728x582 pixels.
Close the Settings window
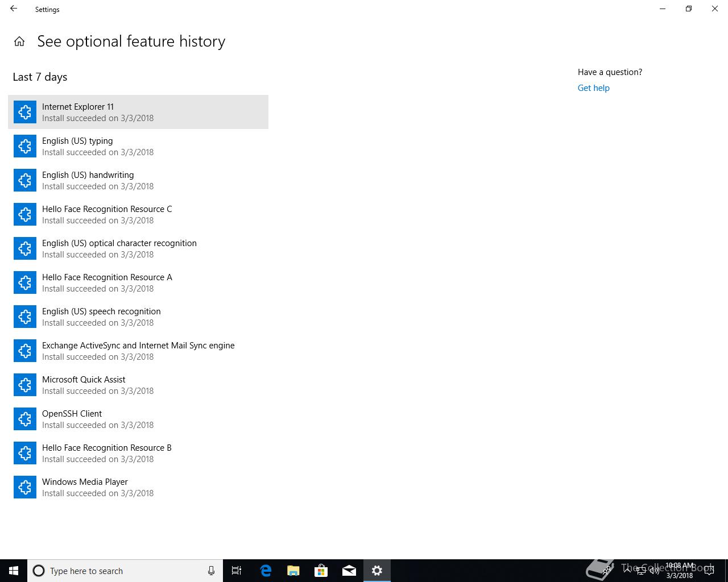(715, 9)
